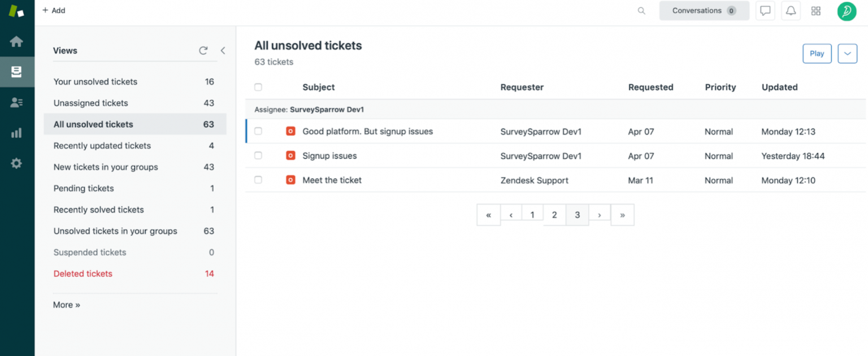Image resolution: width=868 pixels, height=356 pixels.
Task: Open the Zendesk products grid icon
Action: pos(815,10)
